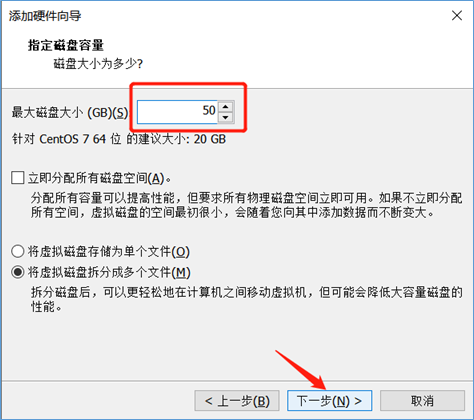
Task: Click the 指定磁盘容量 heading
Action: pos(66,45)
